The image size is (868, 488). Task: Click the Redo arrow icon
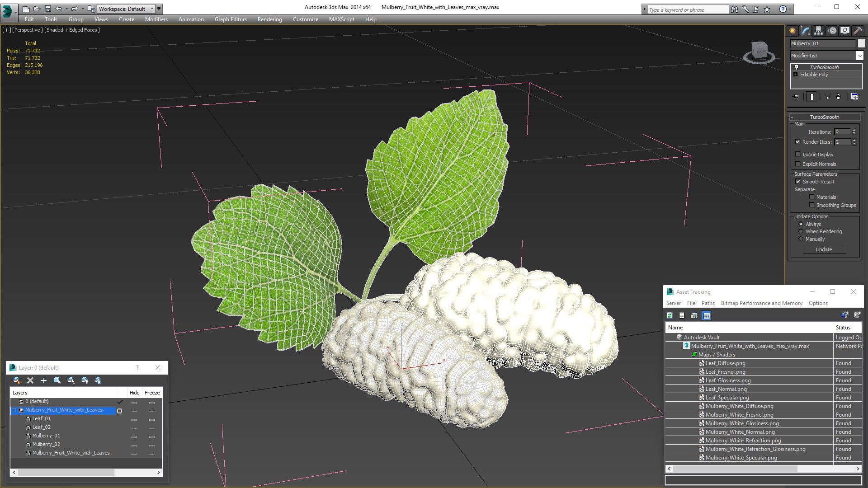click(x=75, y=9)
